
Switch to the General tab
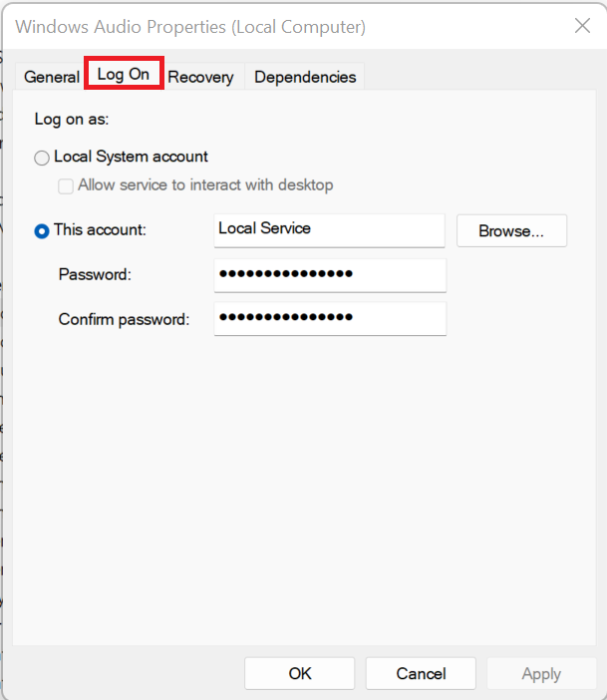(x=51, y=77)
